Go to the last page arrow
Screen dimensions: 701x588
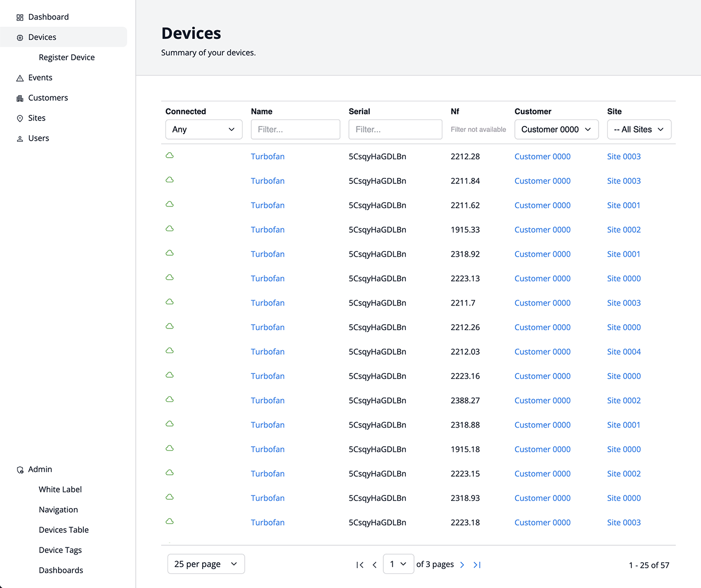click(477, 564)
